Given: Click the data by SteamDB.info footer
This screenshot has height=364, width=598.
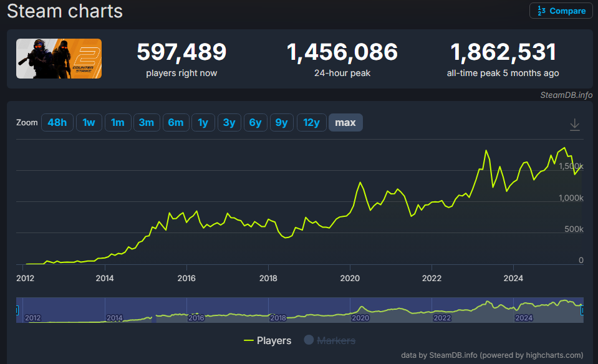Looking at the screenshot, I should pyautogui.click(x=492, y=355).
